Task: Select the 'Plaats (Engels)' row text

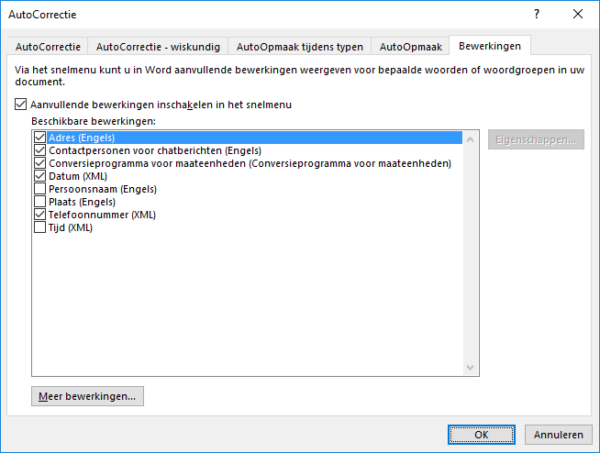Action: point(82,202)
